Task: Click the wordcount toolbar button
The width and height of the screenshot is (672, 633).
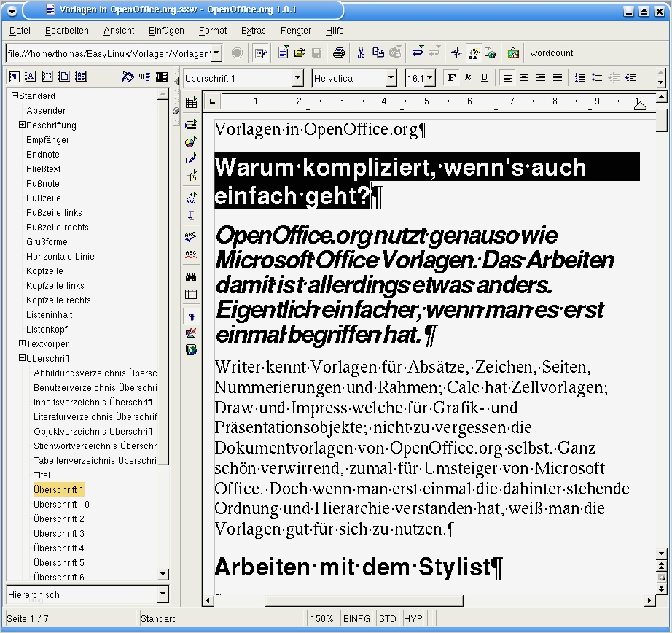Action: click(551, 53)
